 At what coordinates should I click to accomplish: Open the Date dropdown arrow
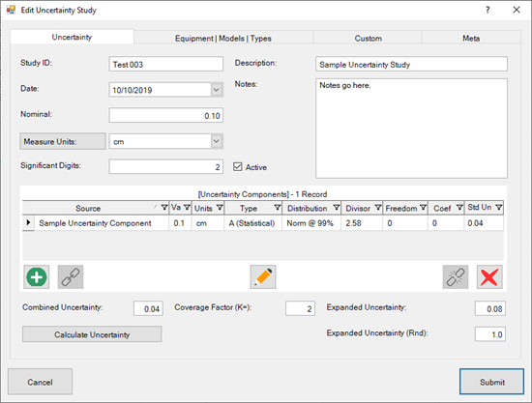coord(216,90)
